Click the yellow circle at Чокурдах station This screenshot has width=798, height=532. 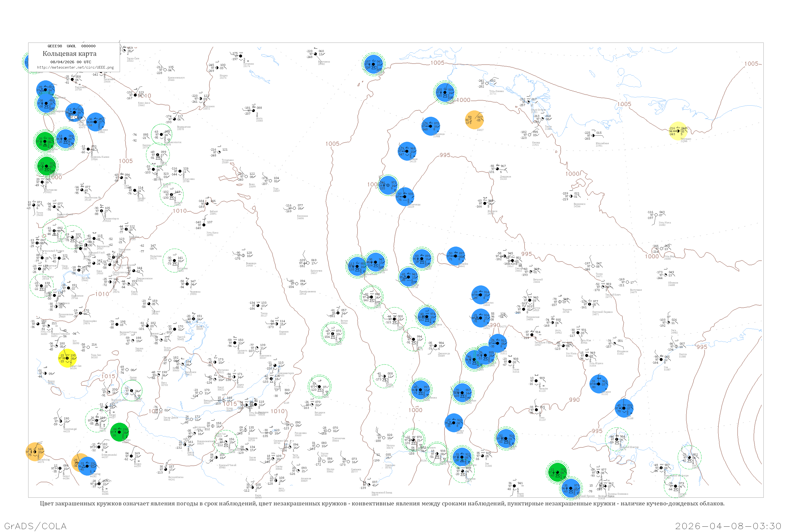[678, 131]
